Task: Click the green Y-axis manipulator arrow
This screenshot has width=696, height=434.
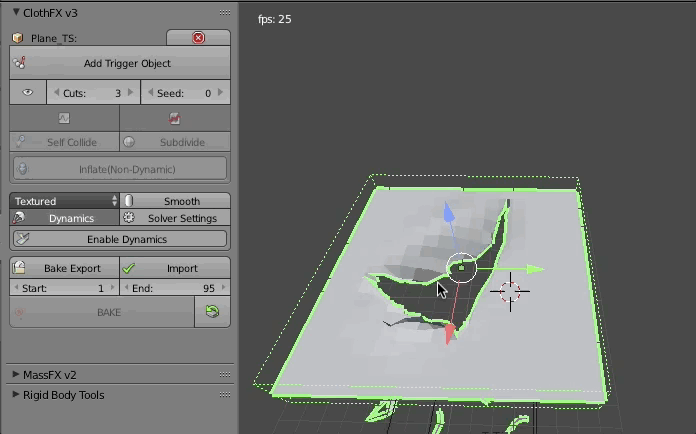Action: click(534, 269)
